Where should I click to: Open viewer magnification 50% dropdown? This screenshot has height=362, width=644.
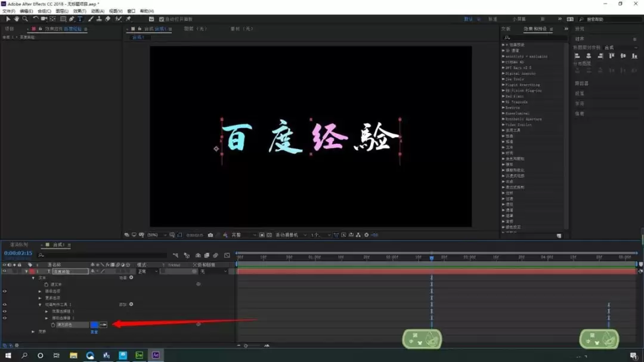pos(157,235)
